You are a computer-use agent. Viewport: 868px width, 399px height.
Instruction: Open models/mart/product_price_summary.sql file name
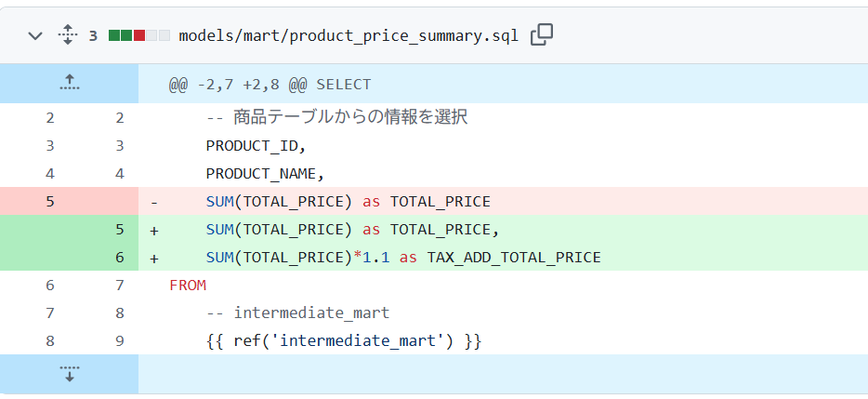[349, 36]
